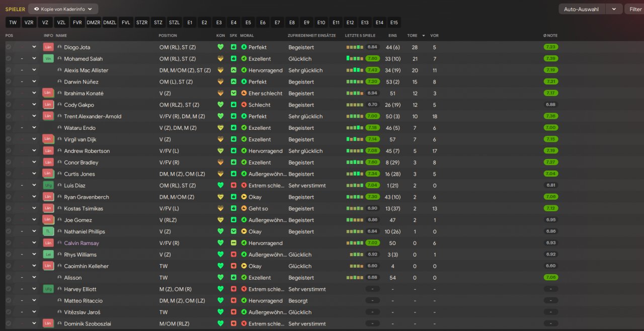
Task: Select the E1 substitute slot
Action: tap(190, 23)
